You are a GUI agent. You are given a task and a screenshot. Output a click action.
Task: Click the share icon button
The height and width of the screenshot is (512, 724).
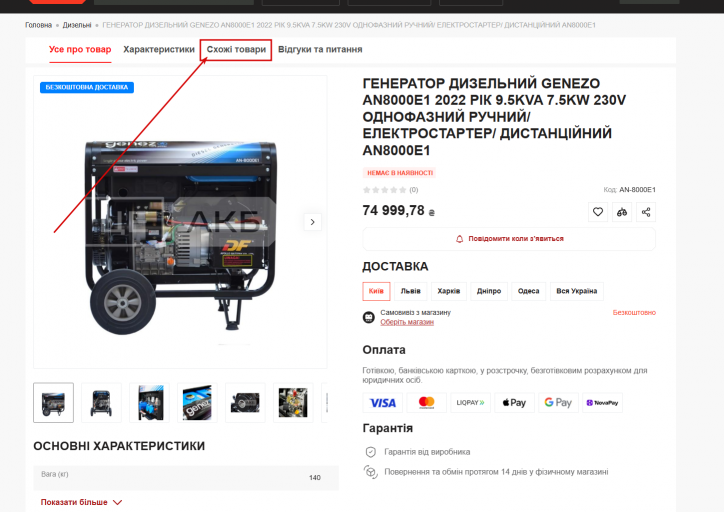646,212
